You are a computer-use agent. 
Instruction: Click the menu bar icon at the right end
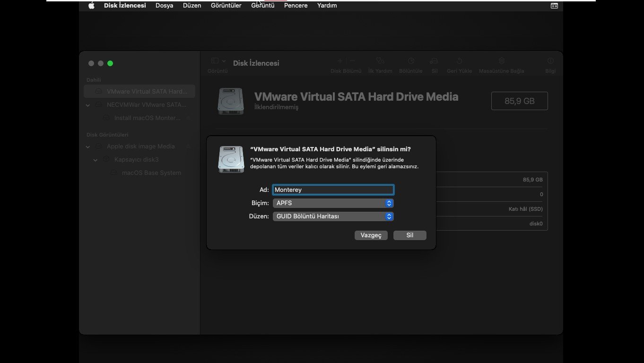pyautogui.click(x=554, y=6)
